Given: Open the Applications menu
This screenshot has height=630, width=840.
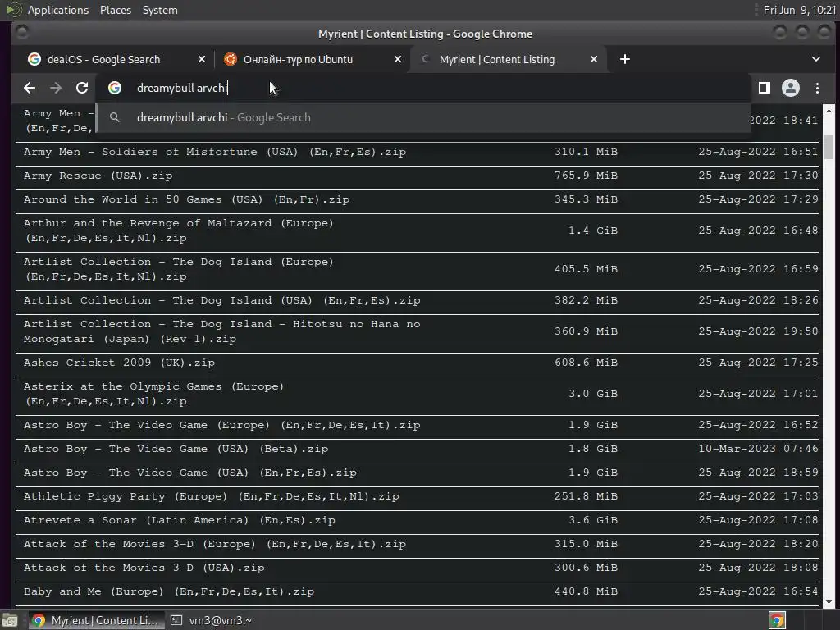Looking at the screenshot, I should click(x=58, y=10).
